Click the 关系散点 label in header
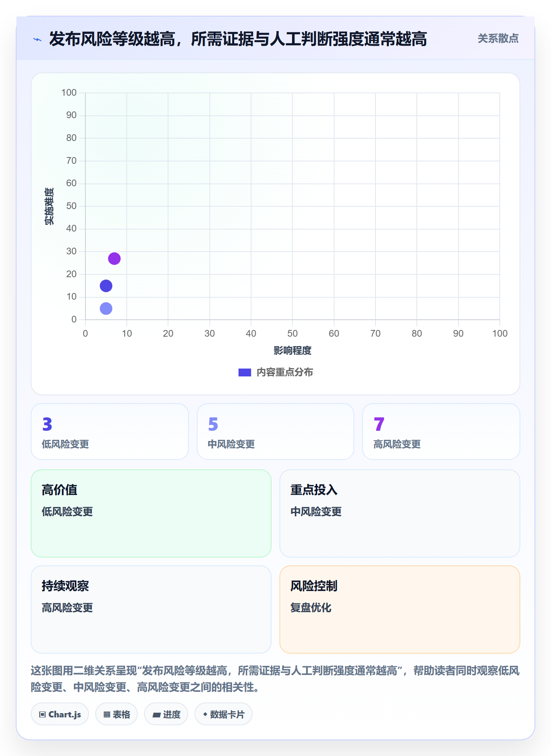This screenshot has width=551, height=756. 498,39
